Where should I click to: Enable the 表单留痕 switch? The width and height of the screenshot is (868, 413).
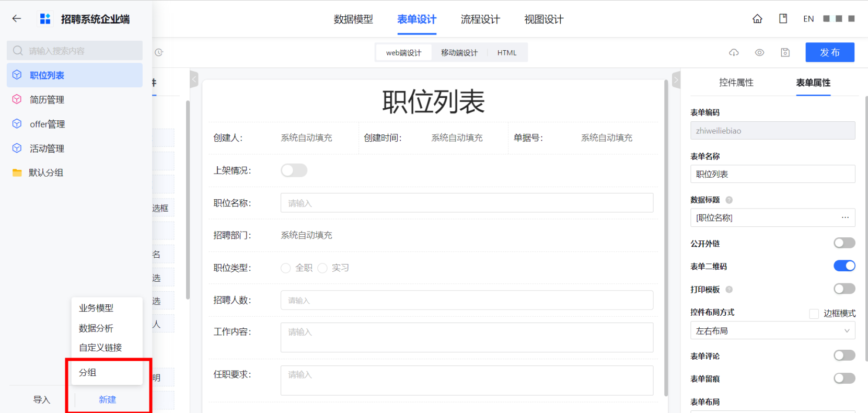pyautogui.click(x=844, y=378)
